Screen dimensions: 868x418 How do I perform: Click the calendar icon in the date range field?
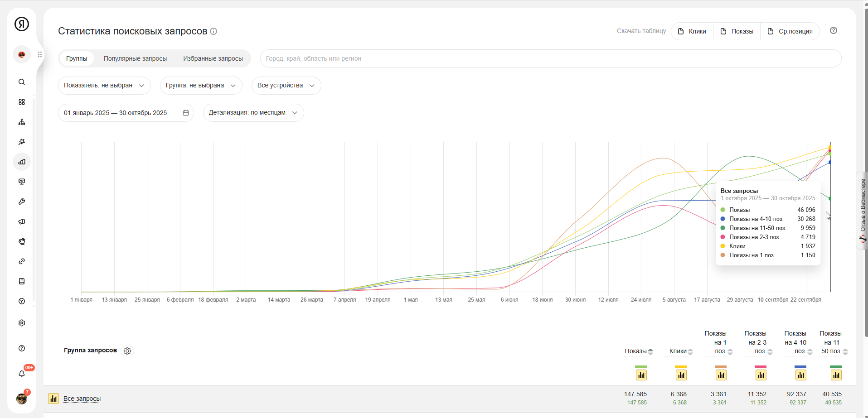(x=186, y=113)
